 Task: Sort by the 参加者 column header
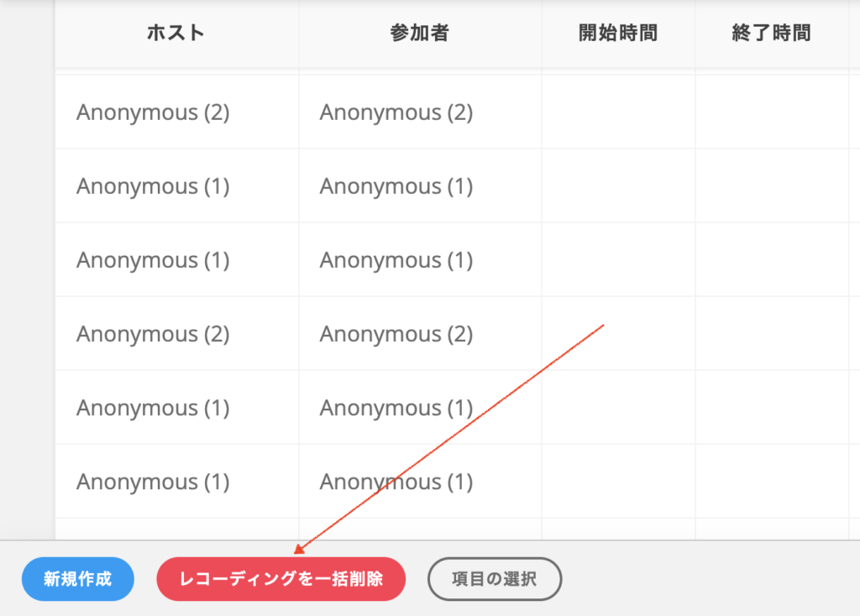click(420, 33)
